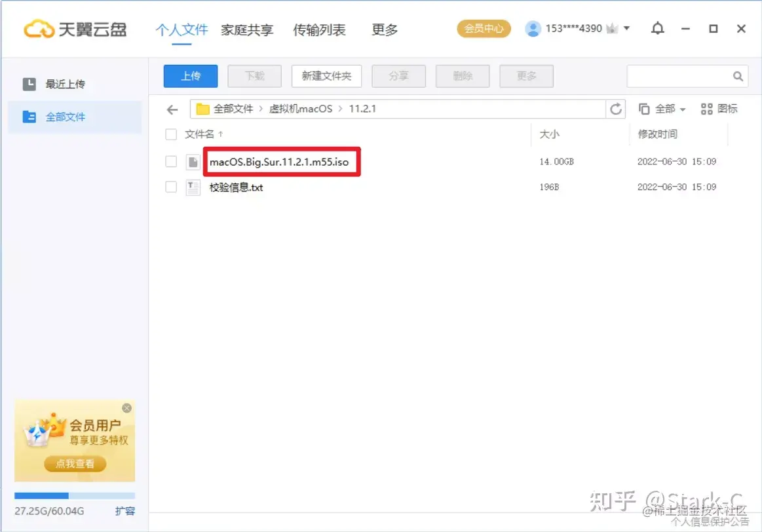
Task: Click the yellow folder icon in path bar
Action: click(202, 109)
